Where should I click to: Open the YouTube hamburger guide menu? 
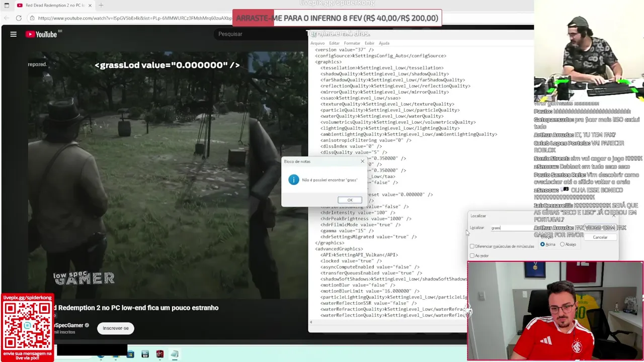(x=14, y=34)
